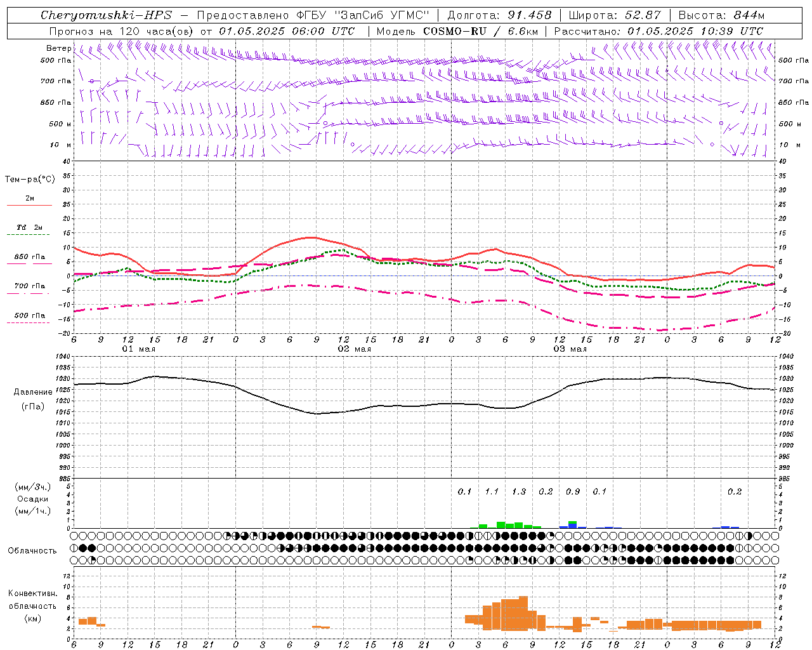Click the precipitation value "1.1"
This screenshot has height=650, width=812.
[492, 491]
